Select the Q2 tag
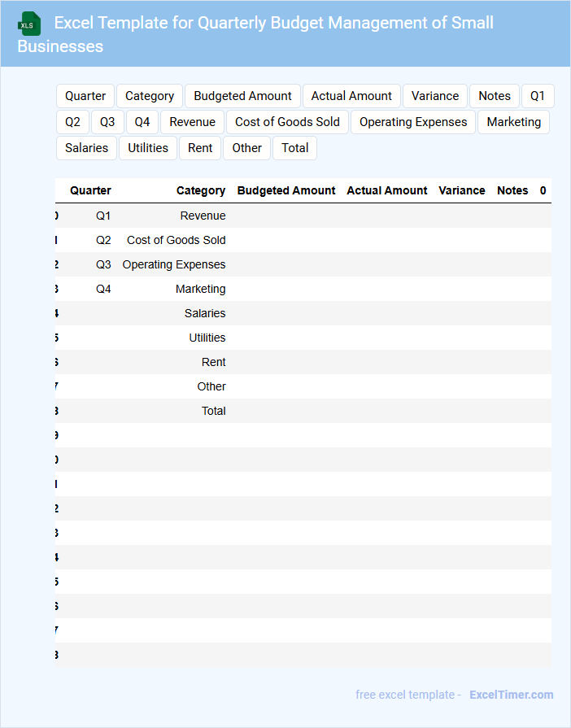Screen dimensions: 571x728 pyautogui.click(x=72, y=122)
